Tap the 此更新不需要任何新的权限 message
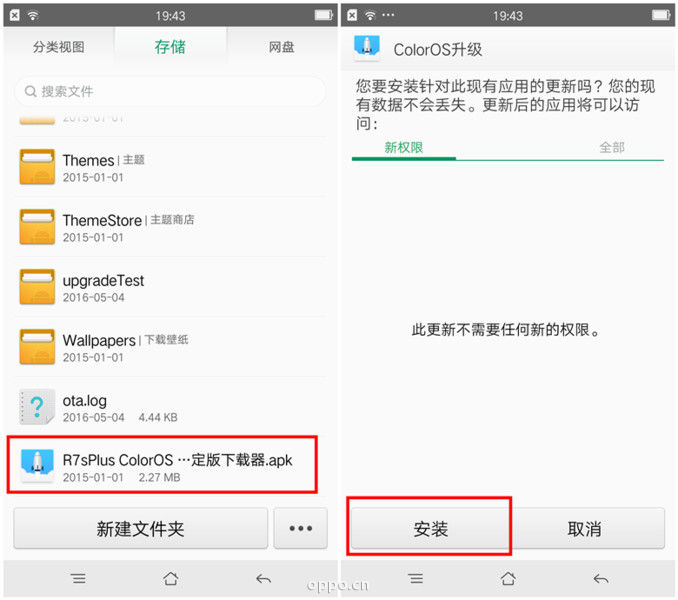The image size is (678, 600). pyautogui.click(x=505, y=330)
